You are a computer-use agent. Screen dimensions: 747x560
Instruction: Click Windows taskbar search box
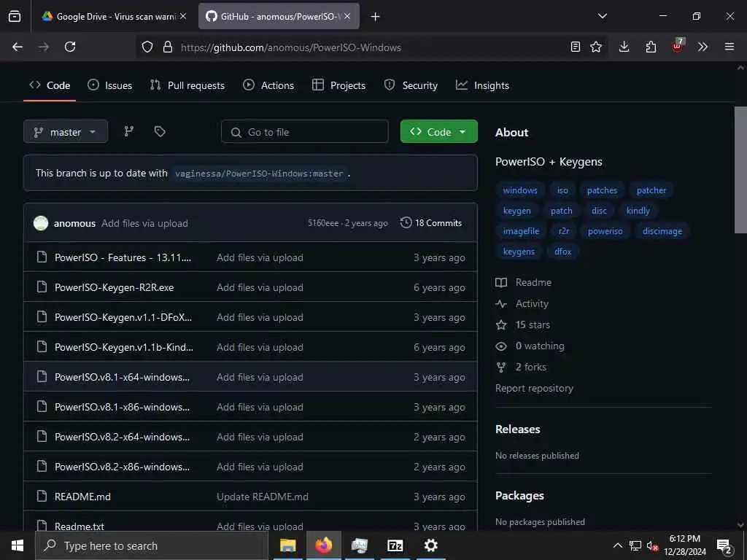tap(152, 545)
